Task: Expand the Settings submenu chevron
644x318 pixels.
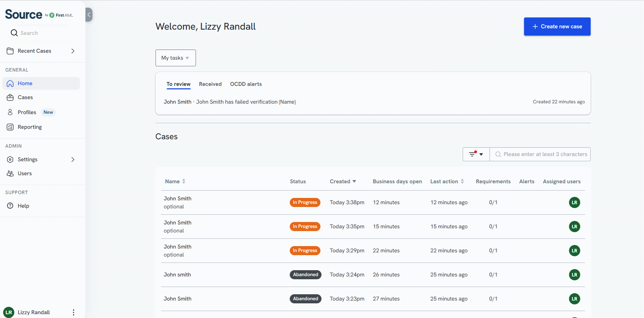Action: click(73, 160)
